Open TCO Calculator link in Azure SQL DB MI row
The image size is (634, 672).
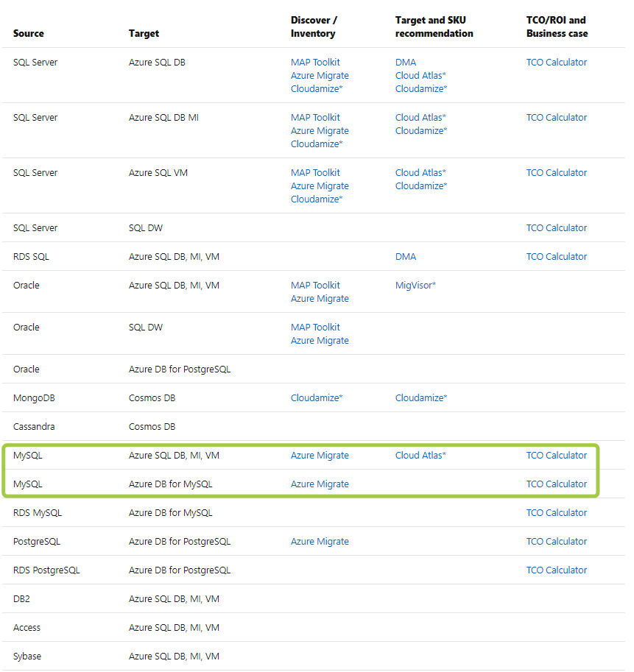click(557, 118)
